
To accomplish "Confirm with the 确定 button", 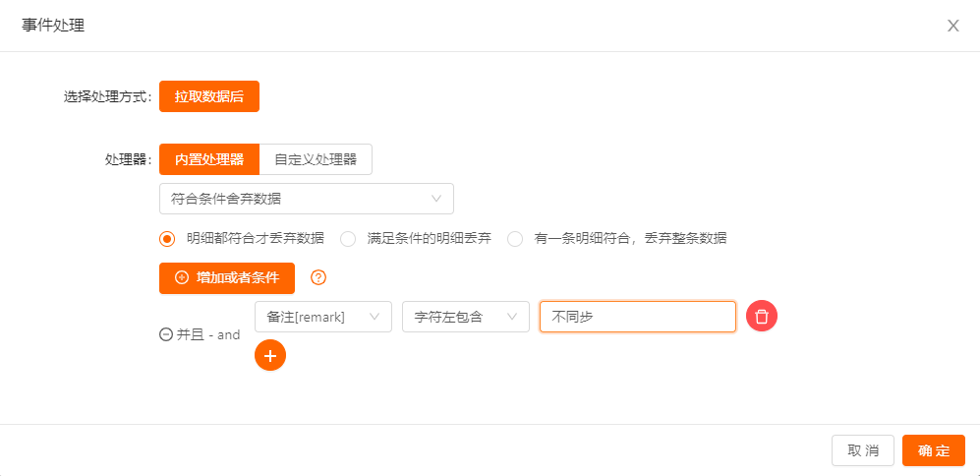I will pyautogui.click(x=934, y=450).
